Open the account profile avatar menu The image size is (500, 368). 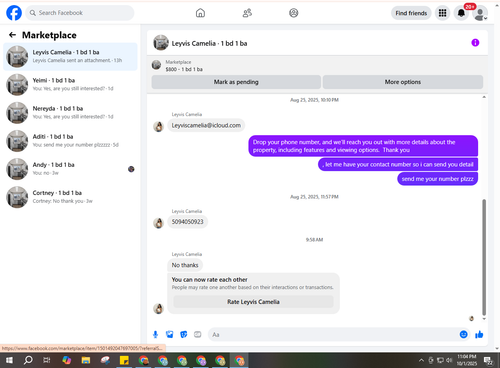(480, 13)
